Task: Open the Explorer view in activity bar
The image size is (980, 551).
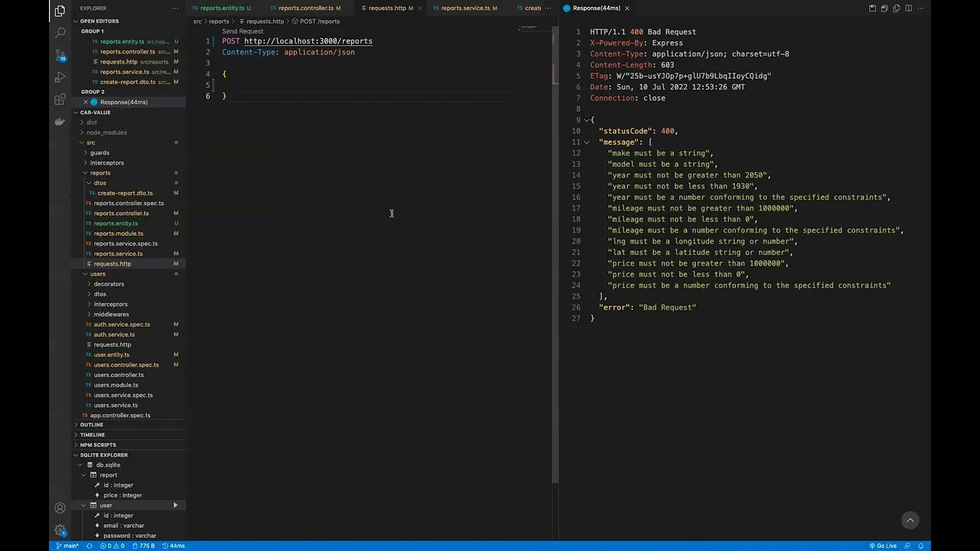Action: coord(60,11)
